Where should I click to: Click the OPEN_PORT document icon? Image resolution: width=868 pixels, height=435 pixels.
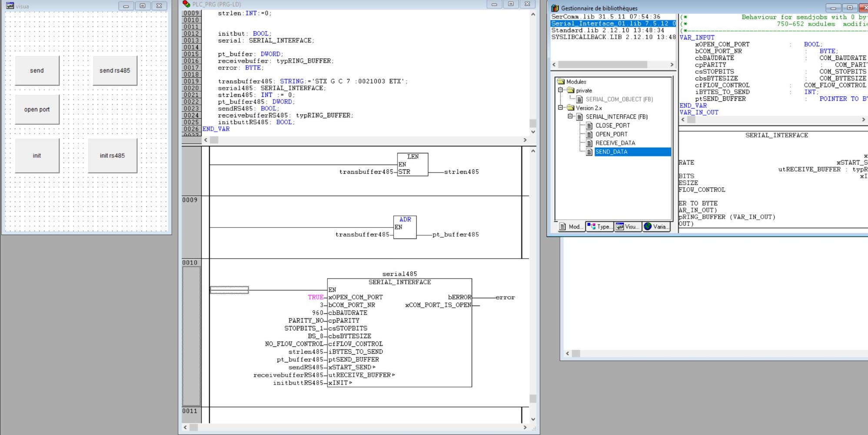(589, 134)
